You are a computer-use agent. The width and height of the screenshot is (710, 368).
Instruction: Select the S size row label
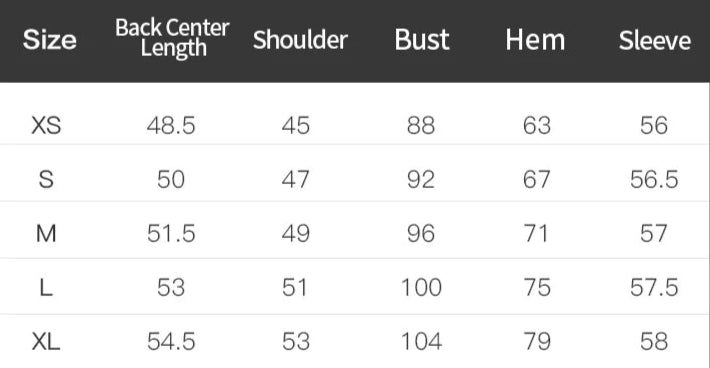pyautogui.click(x=46, y=179)
